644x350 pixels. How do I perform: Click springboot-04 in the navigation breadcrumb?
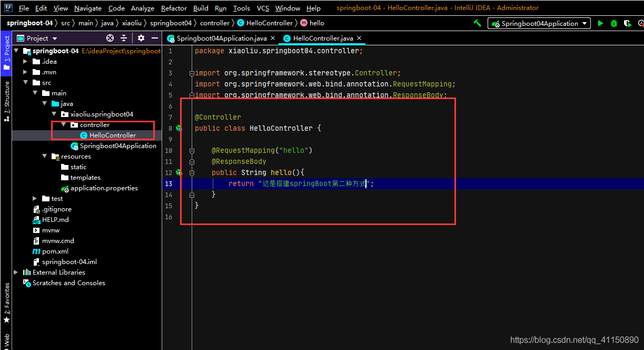pos(29,23)
